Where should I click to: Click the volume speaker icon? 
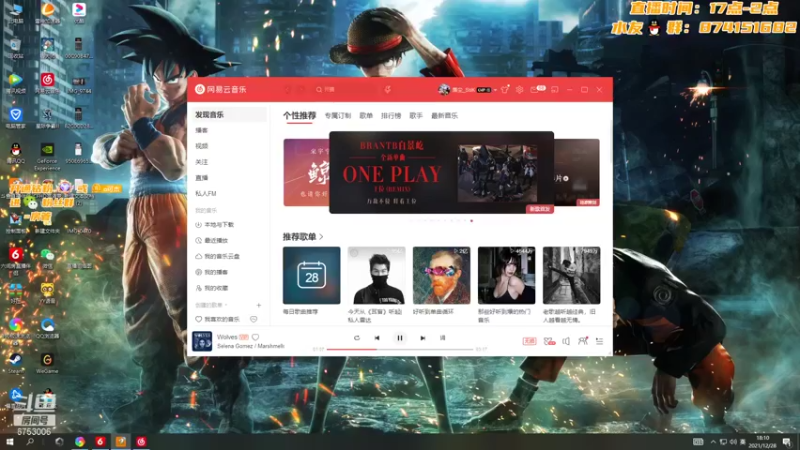[x=566, y=341]
